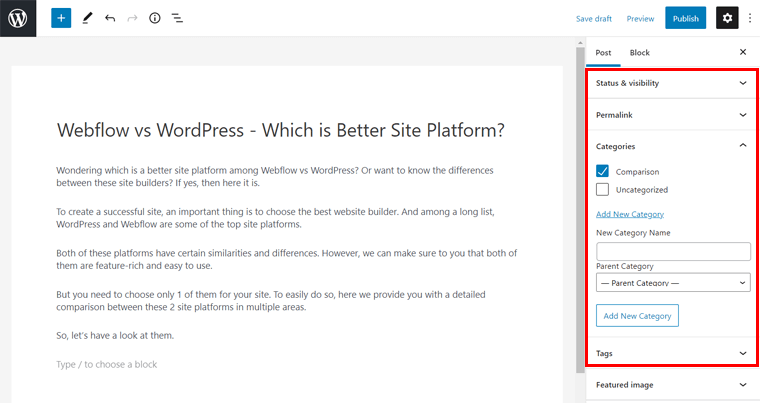Click the paragraph starting 'But you need to choose'

point(270,301)
